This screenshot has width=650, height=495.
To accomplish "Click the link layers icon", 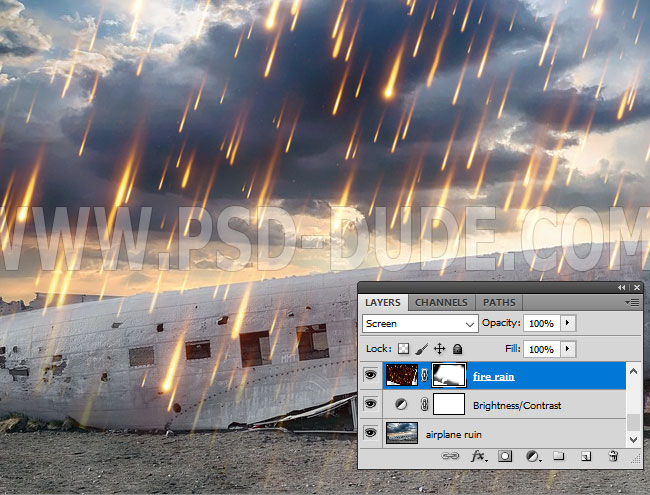I will tap(449, 456).
